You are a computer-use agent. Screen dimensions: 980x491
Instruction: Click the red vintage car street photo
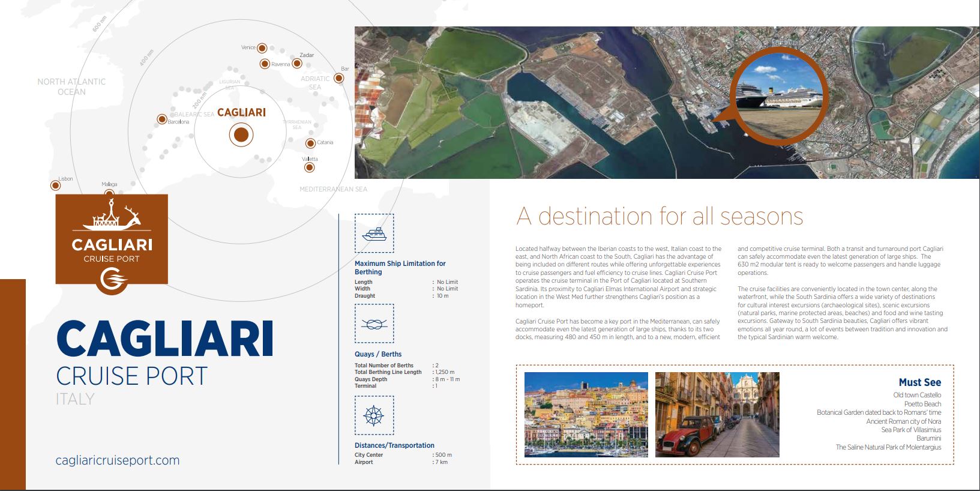(x=717, y=415)
